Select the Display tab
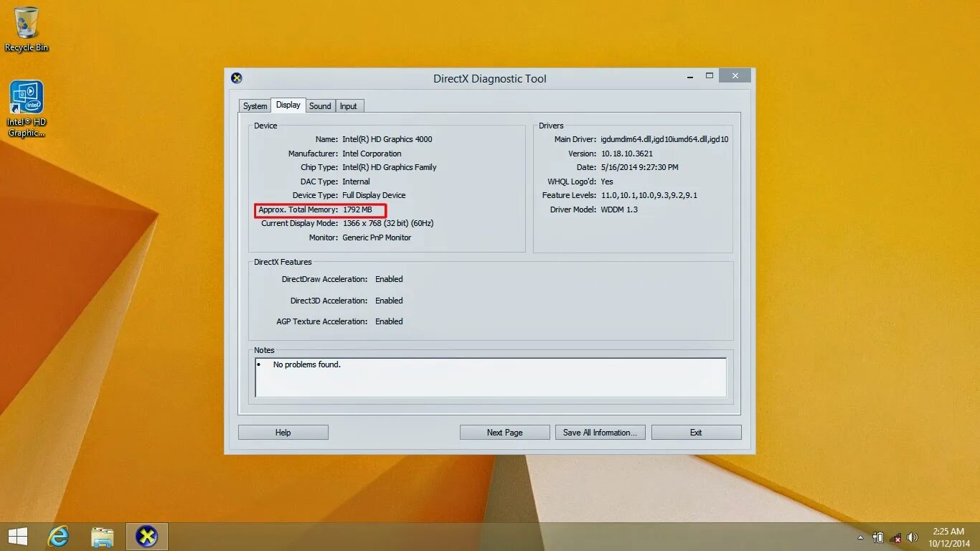 point(288,105)
